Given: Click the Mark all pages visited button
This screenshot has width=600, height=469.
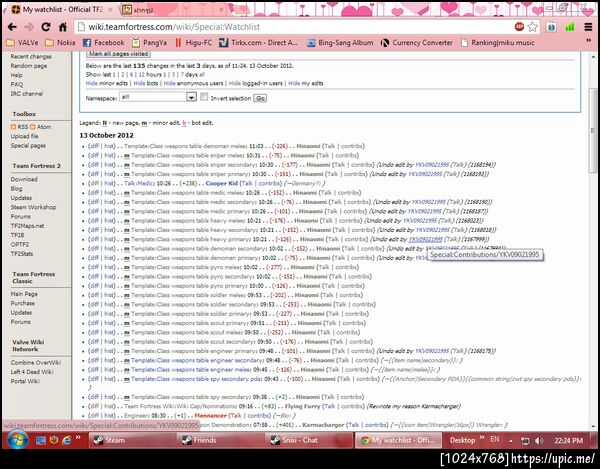Looking at the screenshot, I should pos(118,54).
